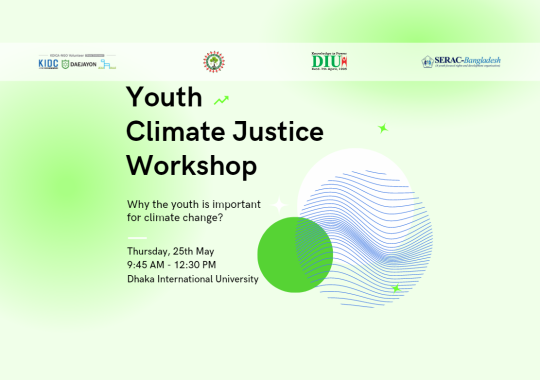The image size is (540, 380).
Task: Click the DAEJAYON shield logo
Action: [x=79, y=64]
